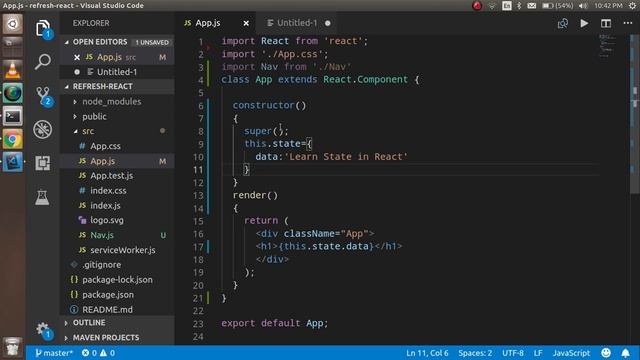
Task: Select App.js src in Open Editors
Action: click(117, 57)
